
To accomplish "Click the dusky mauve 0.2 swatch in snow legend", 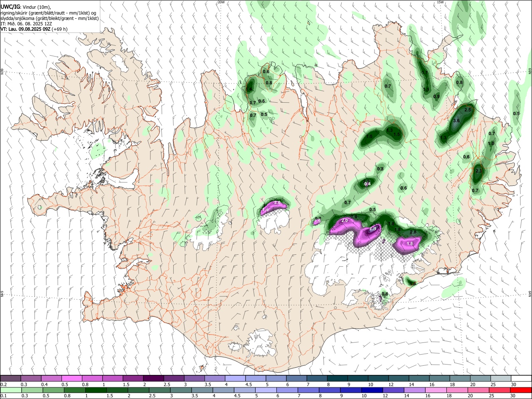I will [x=11, y=378].
